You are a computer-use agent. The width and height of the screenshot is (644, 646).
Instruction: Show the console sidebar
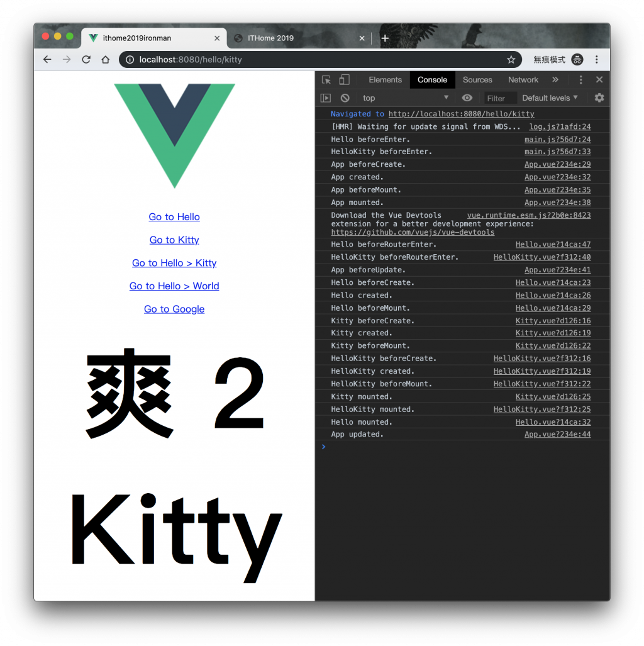click(326, 97)
